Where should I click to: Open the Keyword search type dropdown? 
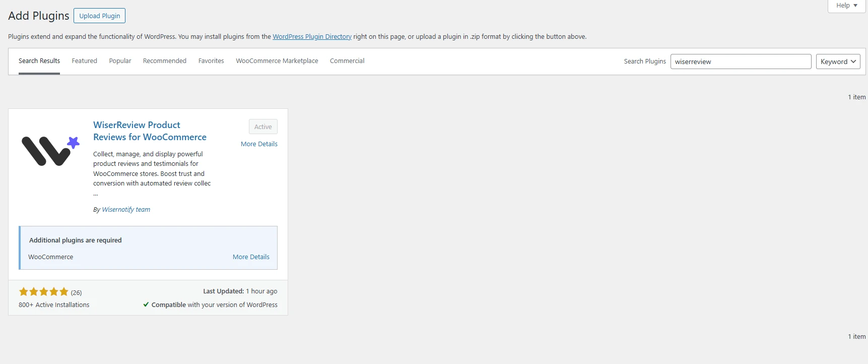pyautogui.click(x=838, y=62)
